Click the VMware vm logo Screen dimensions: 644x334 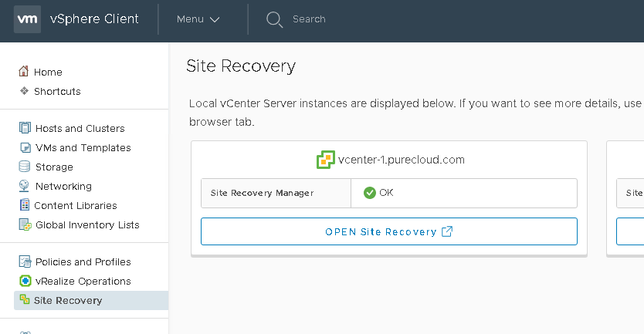[x=27, y=19]
